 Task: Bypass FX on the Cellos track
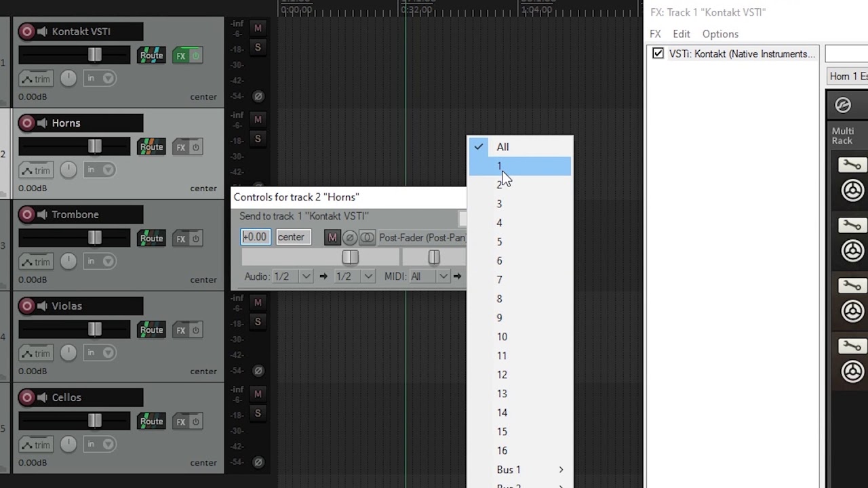click(x=196, y=422)
